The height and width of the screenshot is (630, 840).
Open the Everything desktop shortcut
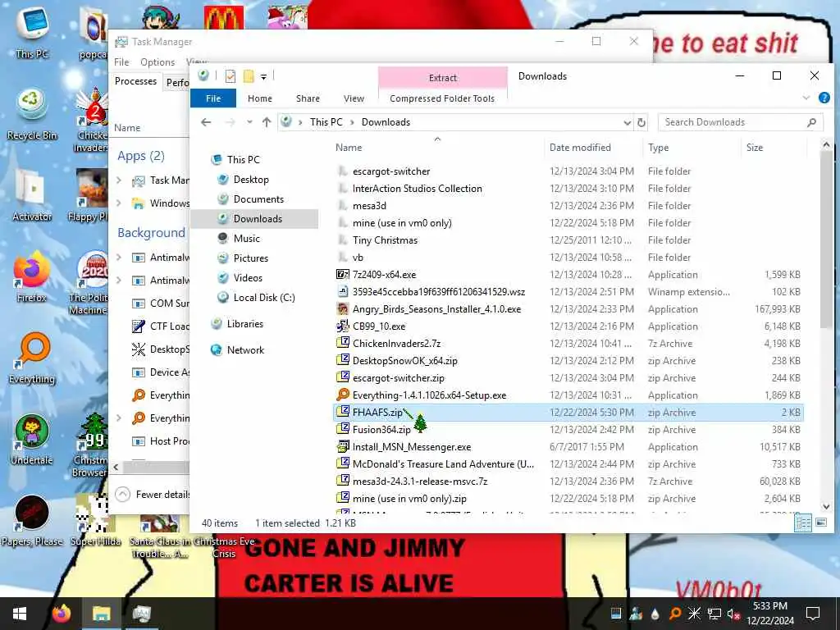pyautogui.click(x=32, y=359)
